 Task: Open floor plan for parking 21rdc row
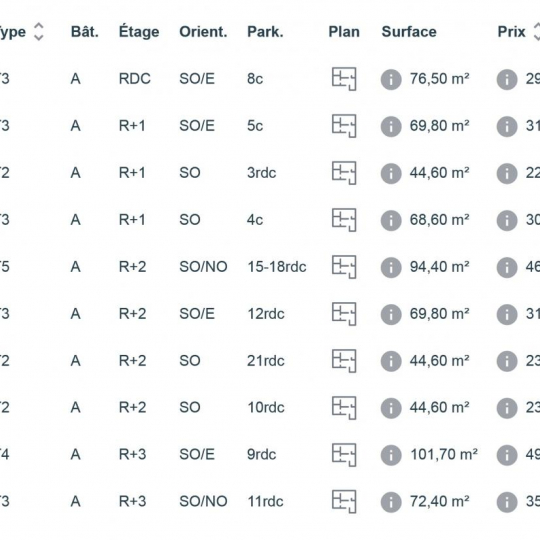(x=344, y=361)
